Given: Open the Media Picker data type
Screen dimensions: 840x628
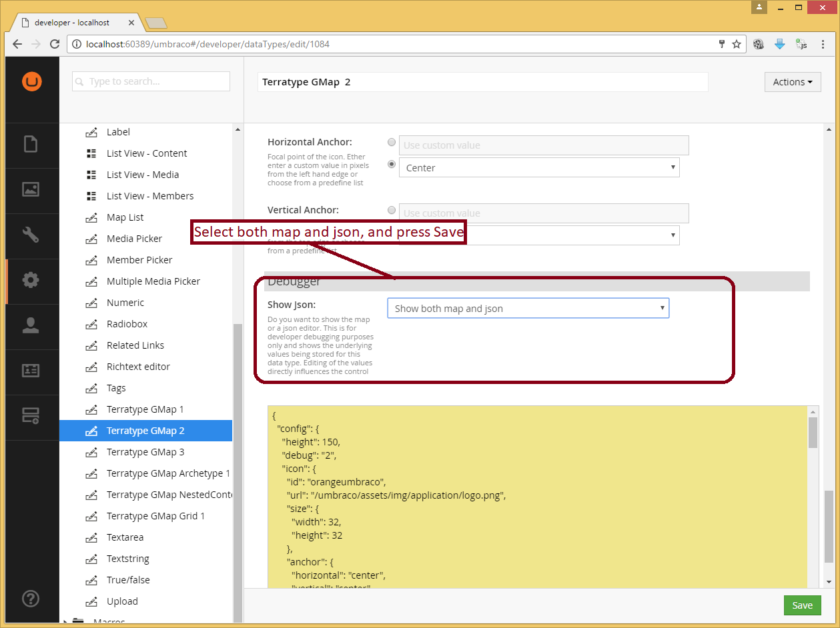Looking at the screenshot, I should click(x=134, y=239).
